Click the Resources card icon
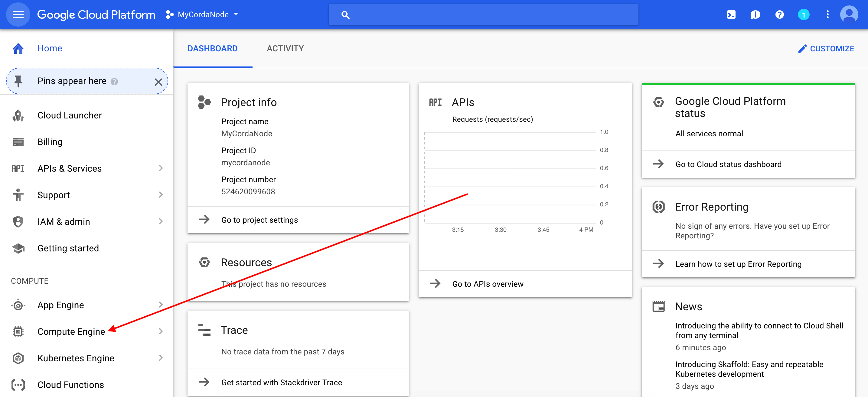The height and width of the screenshot is (397, 868). tap(204, 262)
